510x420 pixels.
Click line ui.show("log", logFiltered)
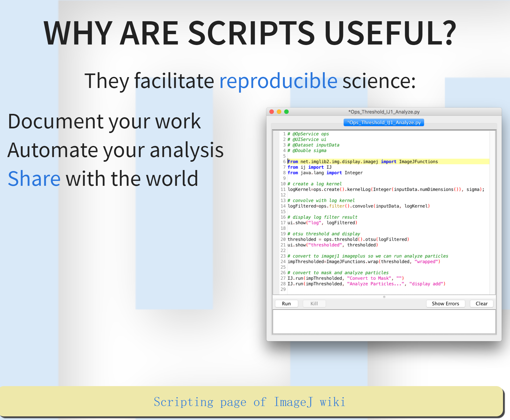pos(322,223)
